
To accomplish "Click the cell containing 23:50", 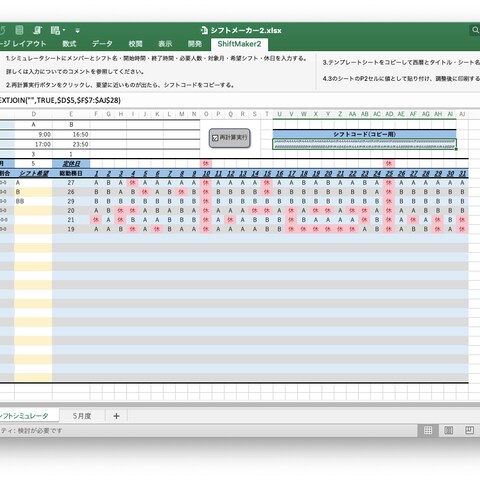I will 71,144.
